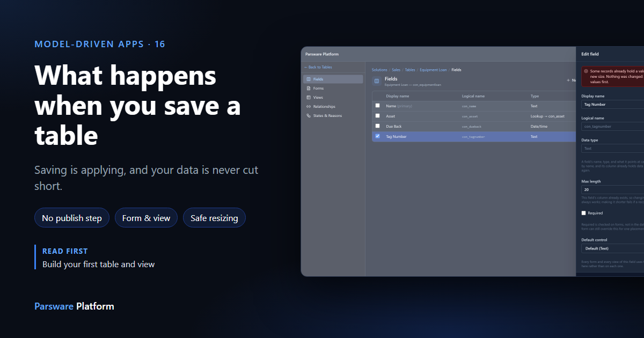
Task: Open the Data type dropdown
Action: (x=613, y=149)
